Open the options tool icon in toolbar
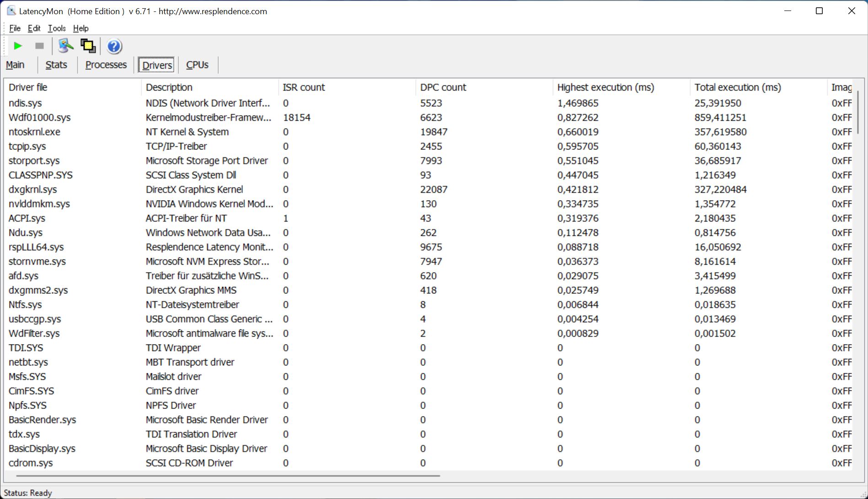Viewport: 868px width, 499px height. [65, 46]
